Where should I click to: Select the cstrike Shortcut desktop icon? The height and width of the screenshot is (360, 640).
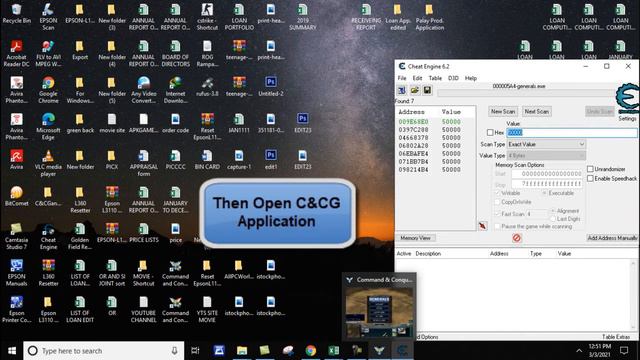click(x=207, y=17)
